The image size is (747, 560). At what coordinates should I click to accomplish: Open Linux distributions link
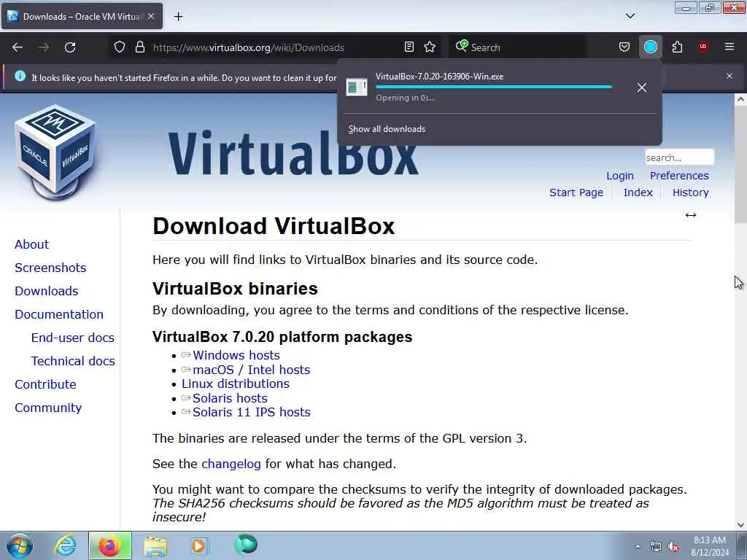point(236,384)
